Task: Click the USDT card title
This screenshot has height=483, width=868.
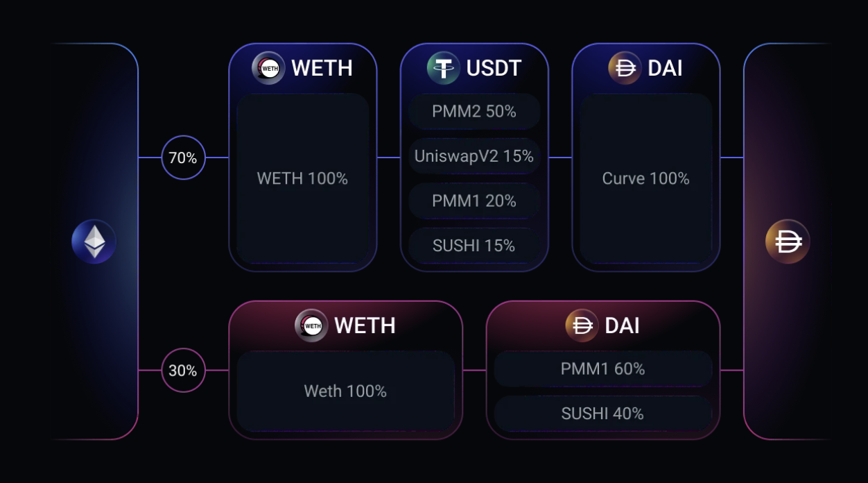Action: (494, 68)
